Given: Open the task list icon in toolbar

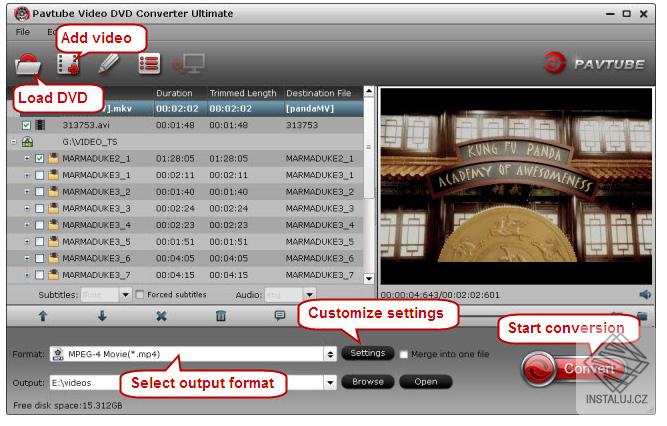Looking at the screenshot, I should pyautogui.click(x=149, y=64).
